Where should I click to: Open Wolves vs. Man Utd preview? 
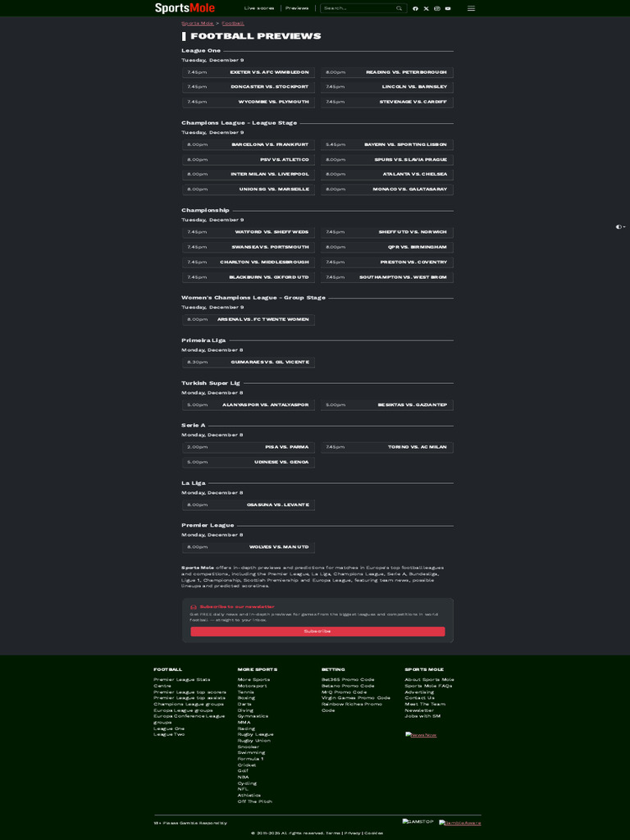tap(249, 547)
